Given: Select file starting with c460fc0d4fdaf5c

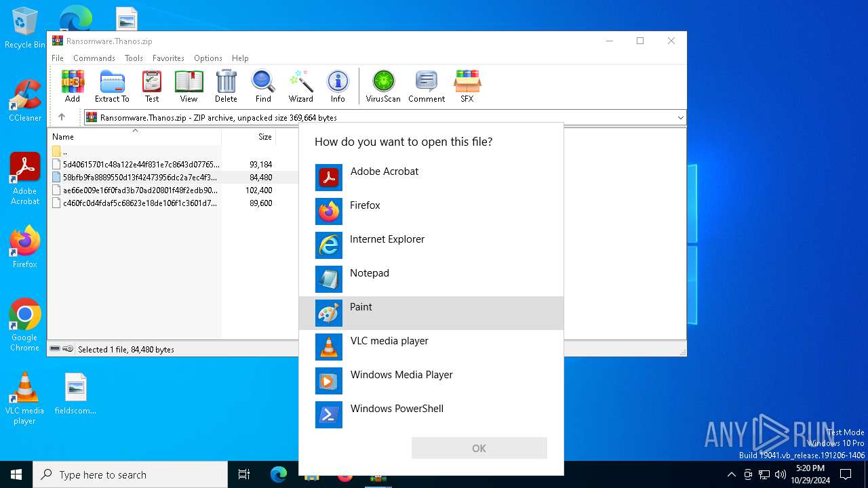Looking at the screenshot, I should 136,203.
